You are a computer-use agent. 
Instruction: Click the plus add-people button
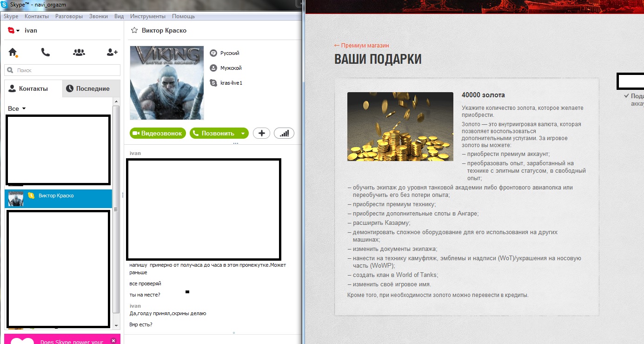(261, 133)
